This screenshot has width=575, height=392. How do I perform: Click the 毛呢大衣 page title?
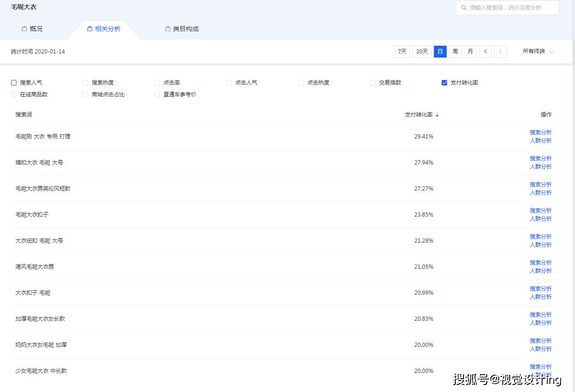24,7
